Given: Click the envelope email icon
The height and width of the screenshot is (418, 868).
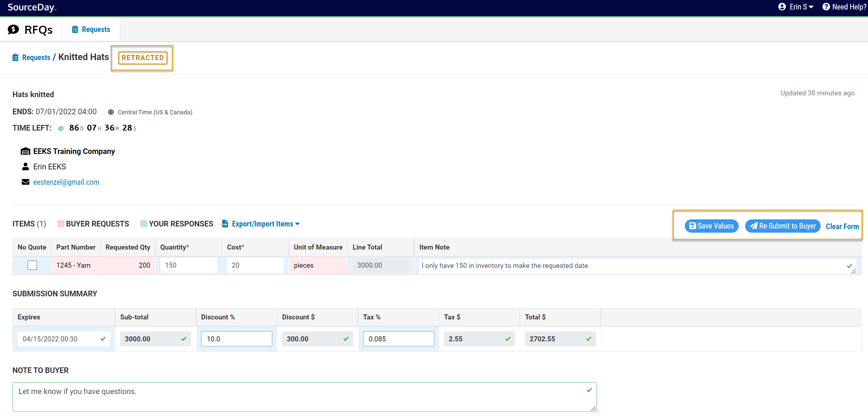Looking at the screenshot, I should pyautogui.click(x=25, y=182).
